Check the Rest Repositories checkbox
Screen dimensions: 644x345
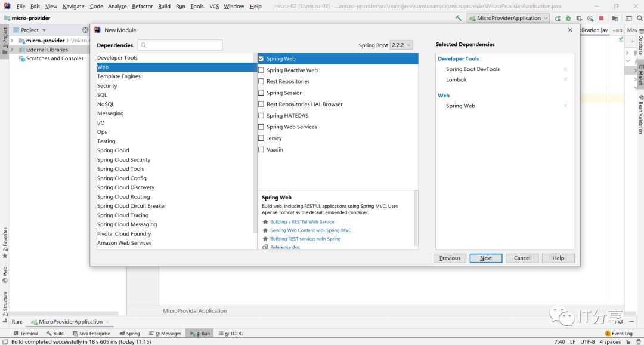pyautogui.click(x=261, y=81)
